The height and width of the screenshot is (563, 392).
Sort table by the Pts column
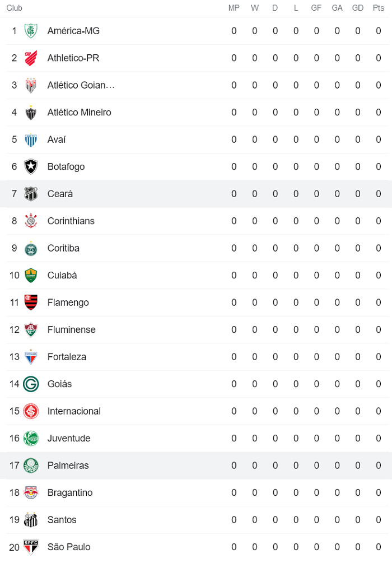click(x=379, y=8)
